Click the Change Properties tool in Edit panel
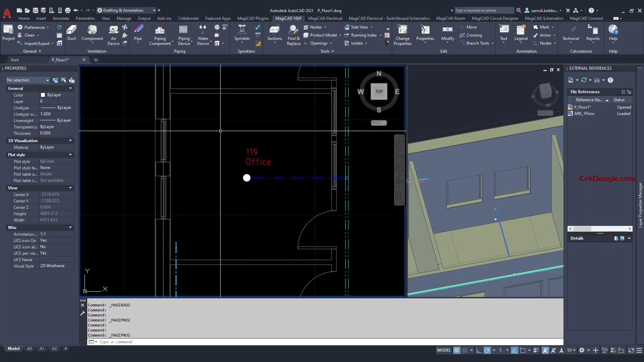This screenshot has height=362, width=644. click(402, 35)
